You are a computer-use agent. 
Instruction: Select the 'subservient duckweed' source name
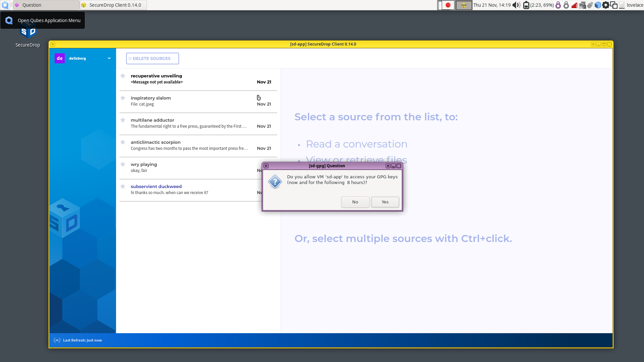pyautogui.click(x=156, y=186)
